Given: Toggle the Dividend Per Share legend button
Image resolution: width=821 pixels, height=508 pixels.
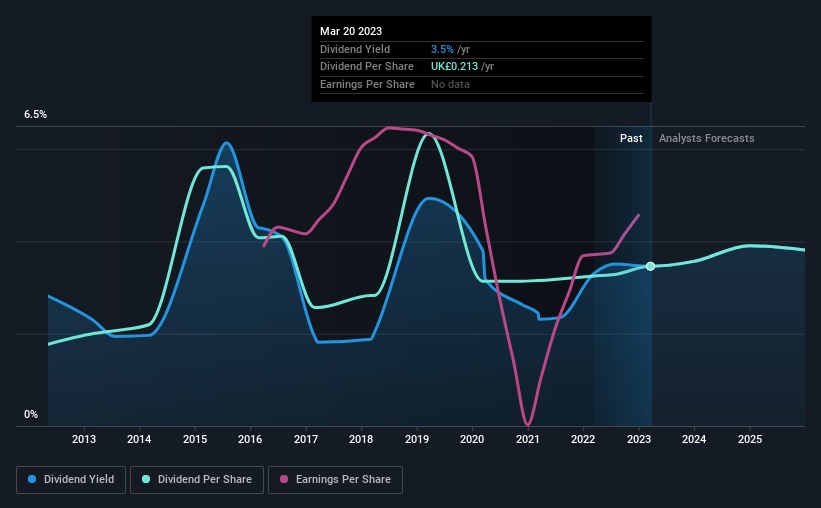Looking at the screenshot, I should [197, 480].
